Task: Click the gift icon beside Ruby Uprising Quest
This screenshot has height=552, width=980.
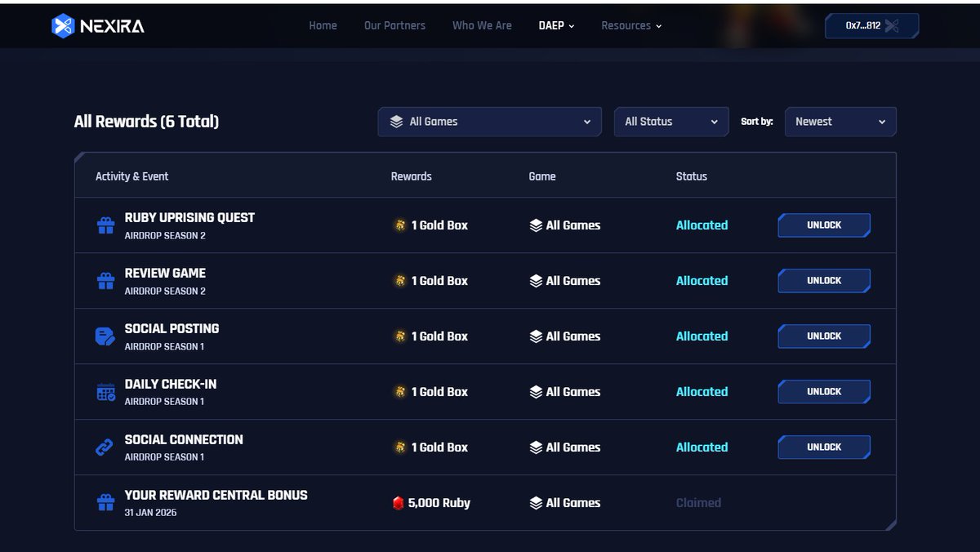Action: pos(105,225)
